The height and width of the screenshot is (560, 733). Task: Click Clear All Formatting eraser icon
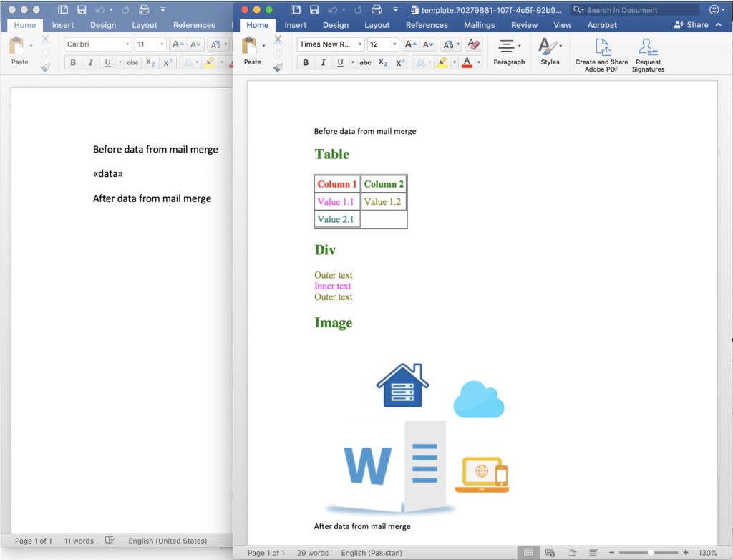474,44
